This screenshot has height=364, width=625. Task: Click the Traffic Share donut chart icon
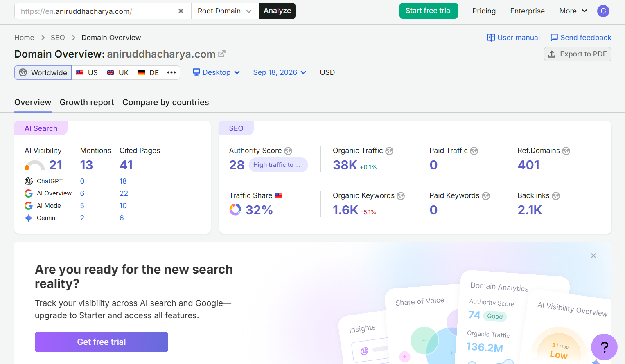point(235,210)
